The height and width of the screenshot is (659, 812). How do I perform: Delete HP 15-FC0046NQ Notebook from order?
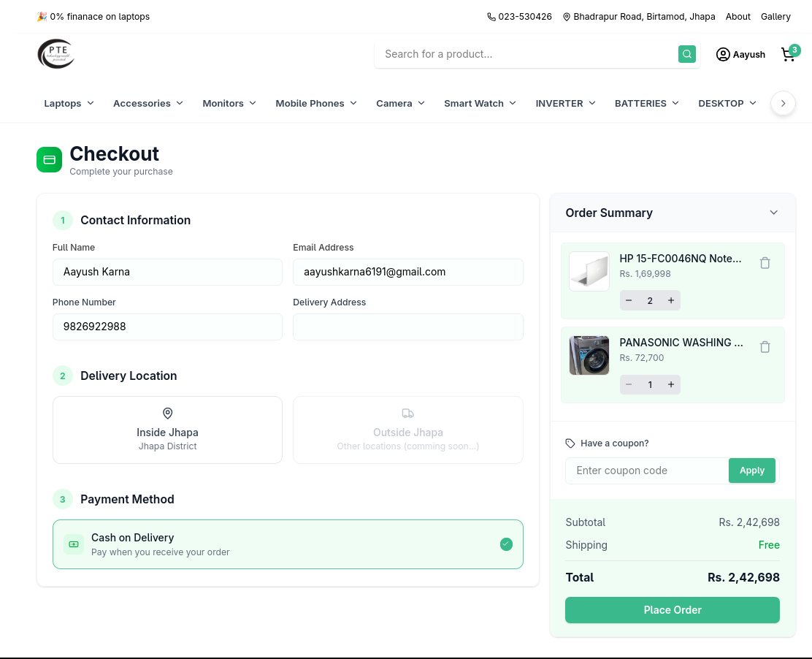pos(765,263)
